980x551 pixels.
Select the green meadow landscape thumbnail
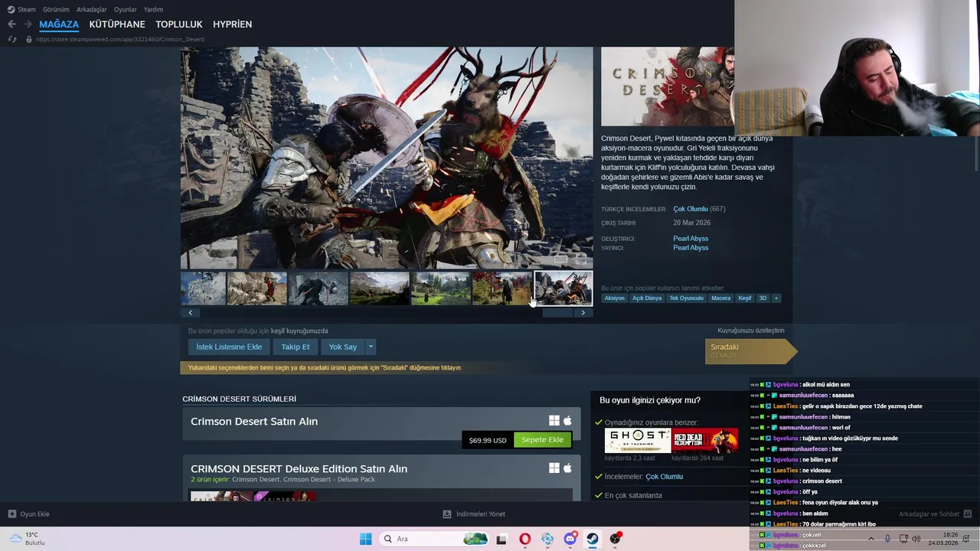(441, 289)
